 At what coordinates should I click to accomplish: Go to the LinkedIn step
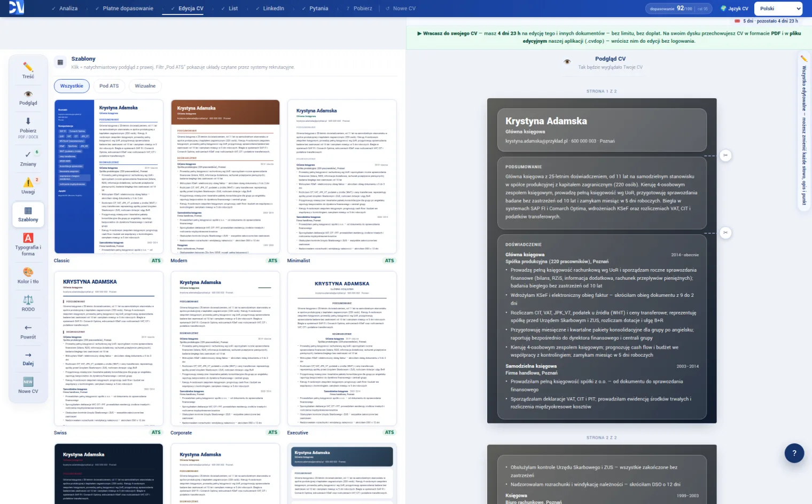click(270, 9)
